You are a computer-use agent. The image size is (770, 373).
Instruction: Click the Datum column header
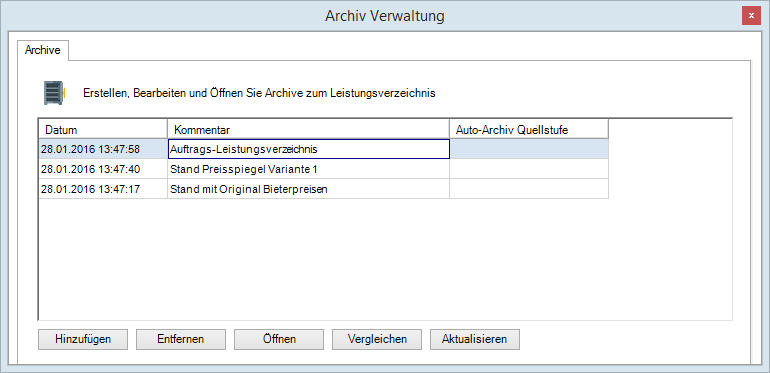tap(103, 130)
